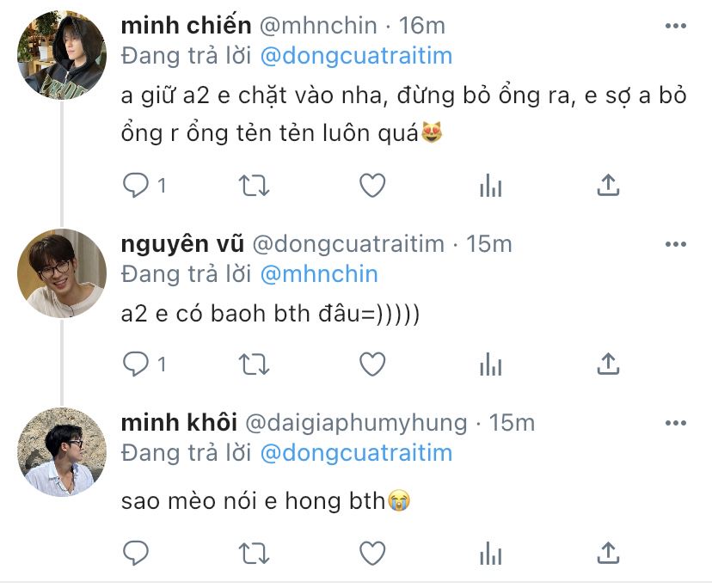Open more options on minh khôi's tweet
Viewport: 712px width, 588px height.
pyautogui.click(x=677, y=423)
